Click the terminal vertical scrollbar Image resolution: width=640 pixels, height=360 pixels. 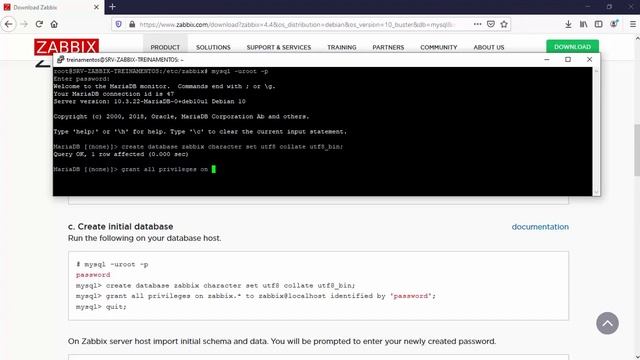tap(596, 131)
